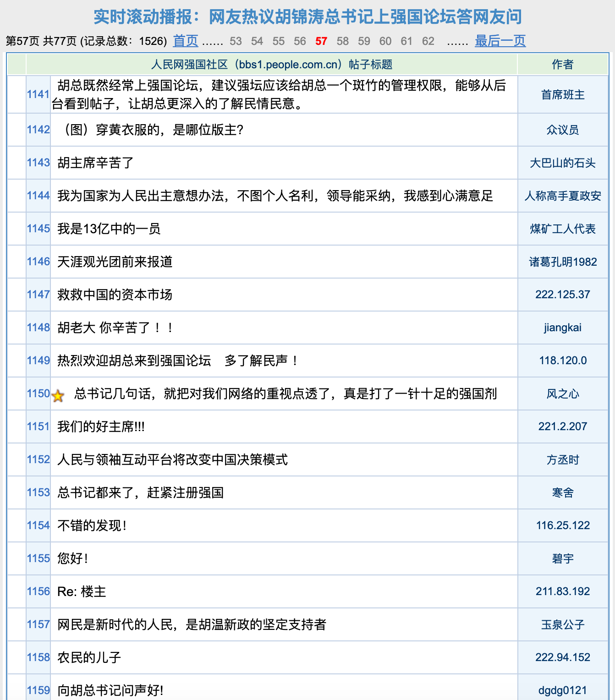Click the 作者 column header
This screenshot has height=700, width=615.
[563, 65]
